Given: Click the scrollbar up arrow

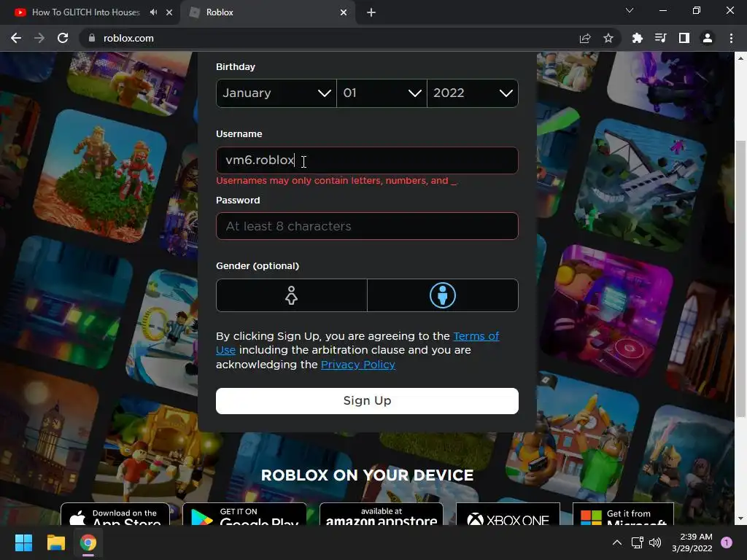Looking at the screenshot, I should pos(740,58).
